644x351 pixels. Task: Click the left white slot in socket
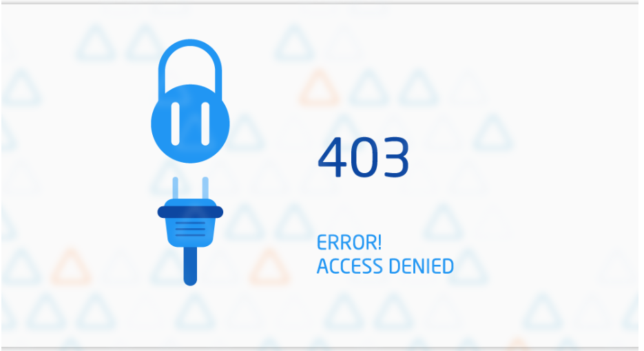176,123
